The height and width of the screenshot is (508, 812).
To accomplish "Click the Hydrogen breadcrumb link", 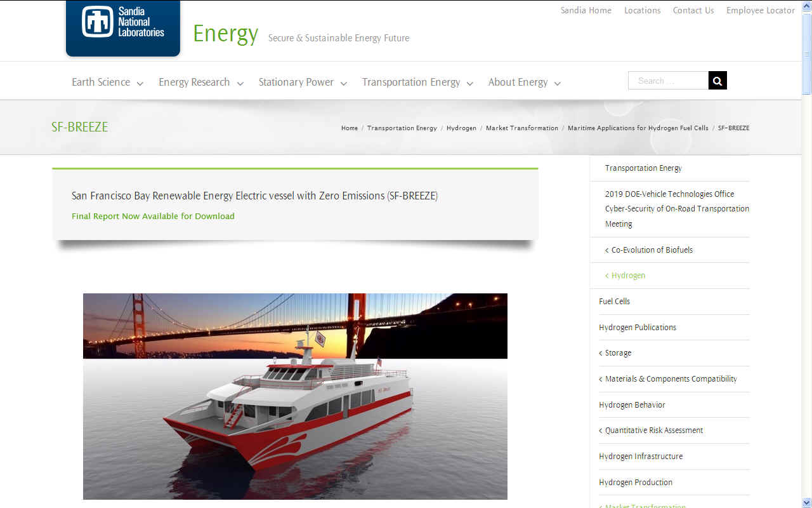I will [x=461, y=128].
